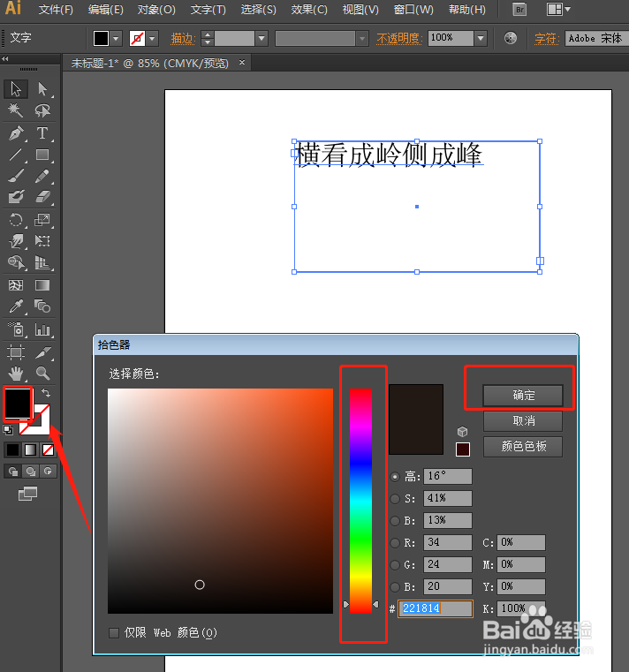The image size is (629, 672).
Task: Select the Eraser tool
Action: [42, 197]
